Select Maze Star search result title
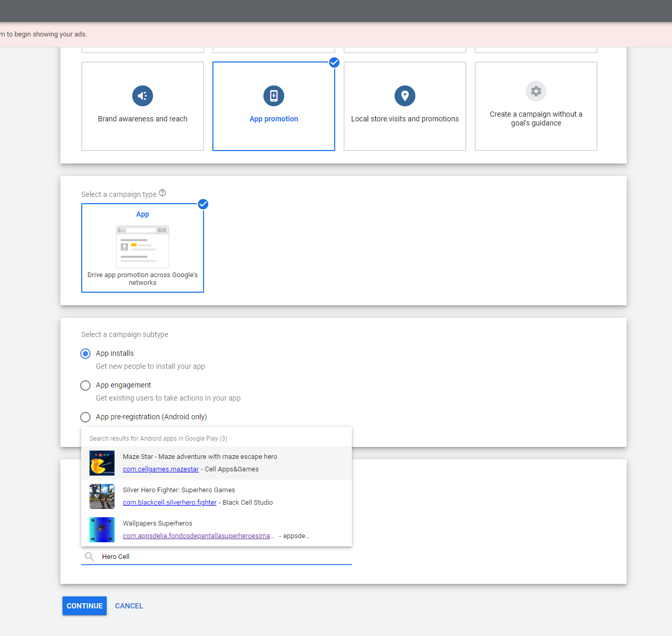672x636 pixels. tap(200, 457)
